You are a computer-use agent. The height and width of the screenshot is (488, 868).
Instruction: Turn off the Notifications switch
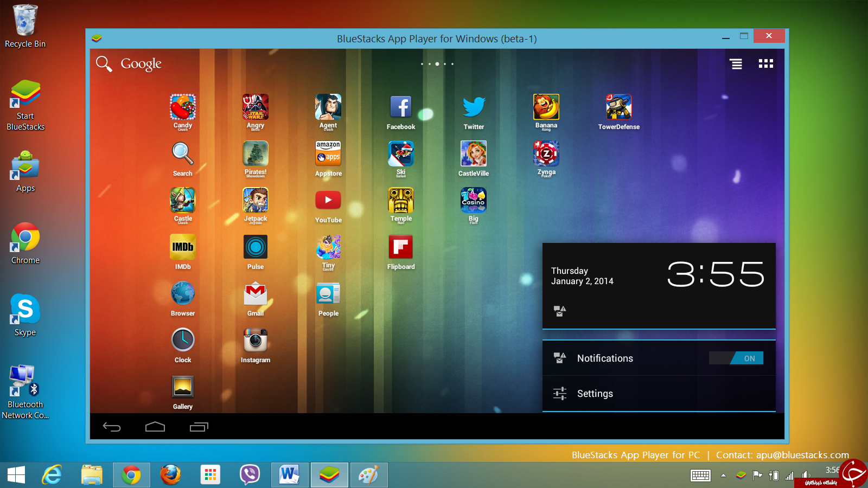(736, 358)
